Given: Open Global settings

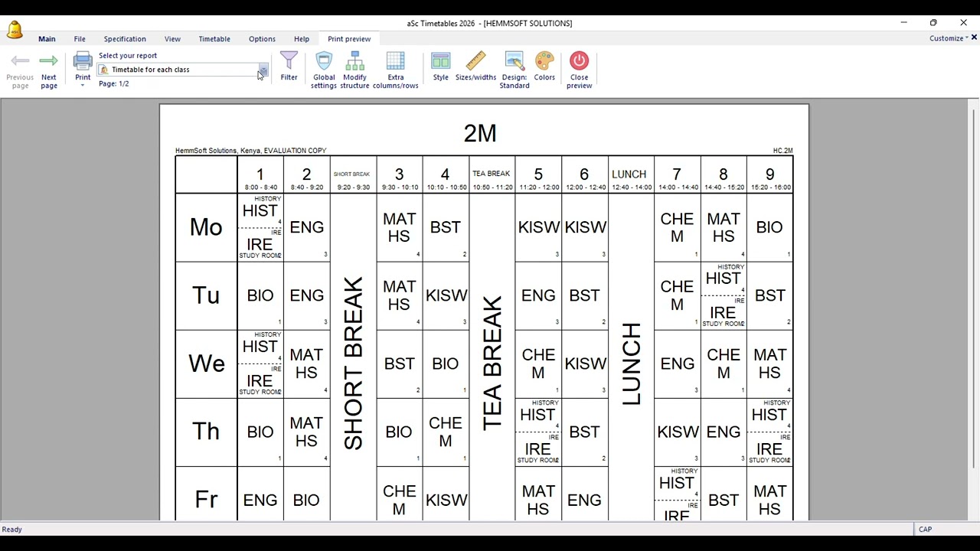Looking at the screenshot, I should [324, 70].
